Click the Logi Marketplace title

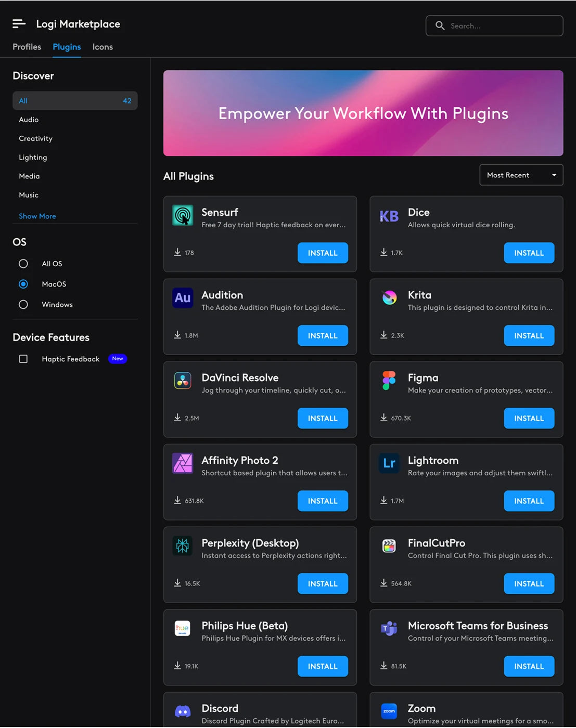point(78,24)
